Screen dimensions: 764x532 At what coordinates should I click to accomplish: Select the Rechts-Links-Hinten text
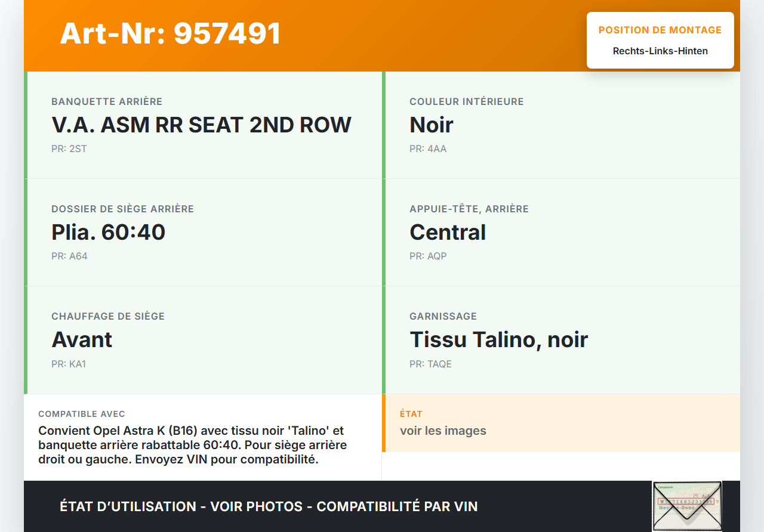coord(660,51)
